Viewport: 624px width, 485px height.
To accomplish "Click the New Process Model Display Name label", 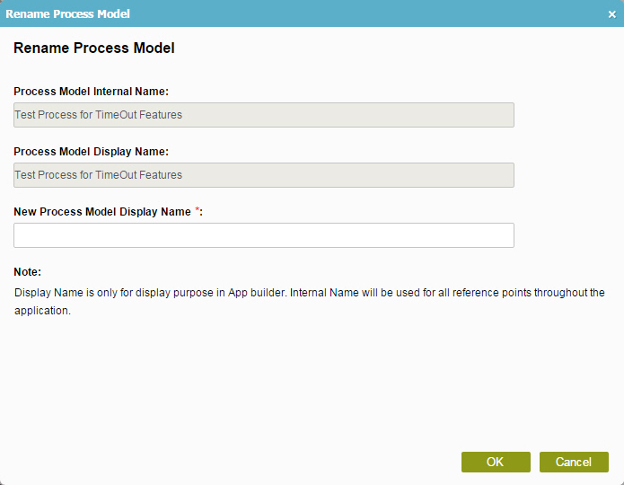I will 102,212.
